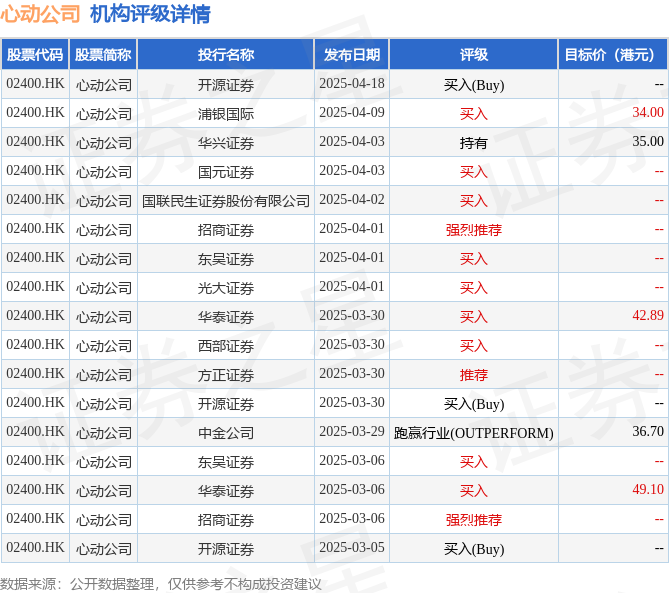
Task: Select the 浦银国际 cell
Action: click(226, 114)
